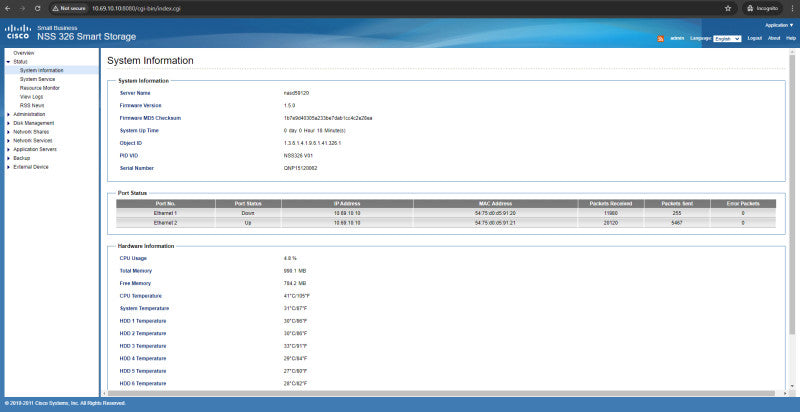Image resolution: width=800 pixels, height=412 pixels.
Task: Click the System Information page heading
Action: 150,61
